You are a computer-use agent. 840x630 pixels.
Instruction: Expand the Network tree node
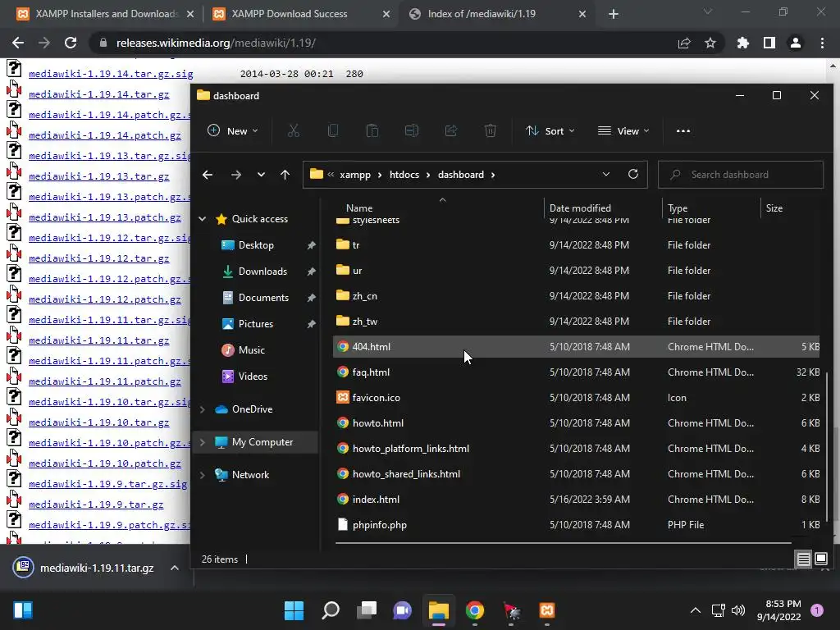[x=203, y=475]
